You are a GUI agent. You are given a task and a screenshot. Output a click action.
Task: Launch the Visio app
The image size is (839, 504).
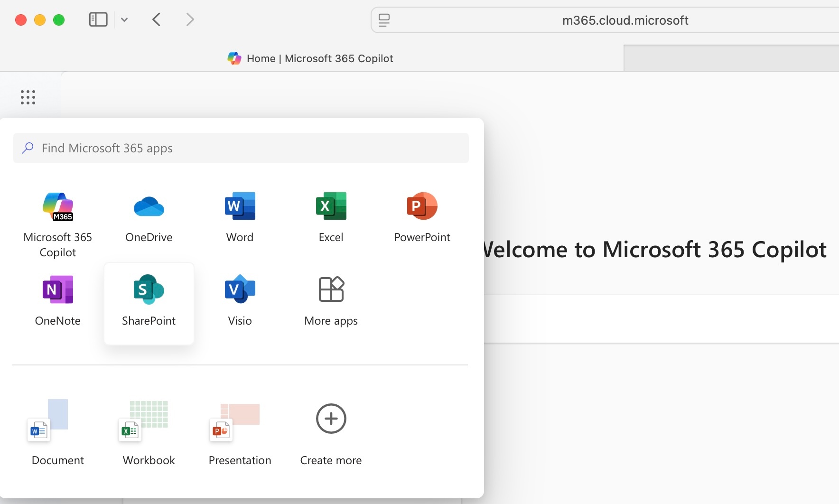[240, 301]
